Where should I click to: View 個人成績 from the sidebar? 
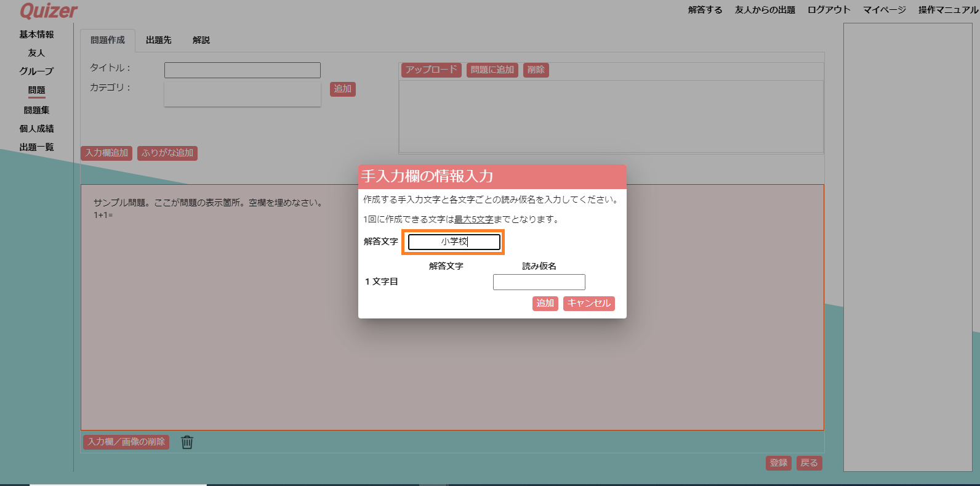click(x=36, y=129)
